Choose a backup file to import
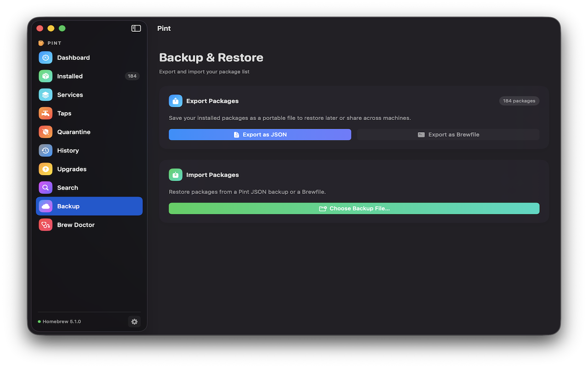588x368 pixels. (354, 208)
